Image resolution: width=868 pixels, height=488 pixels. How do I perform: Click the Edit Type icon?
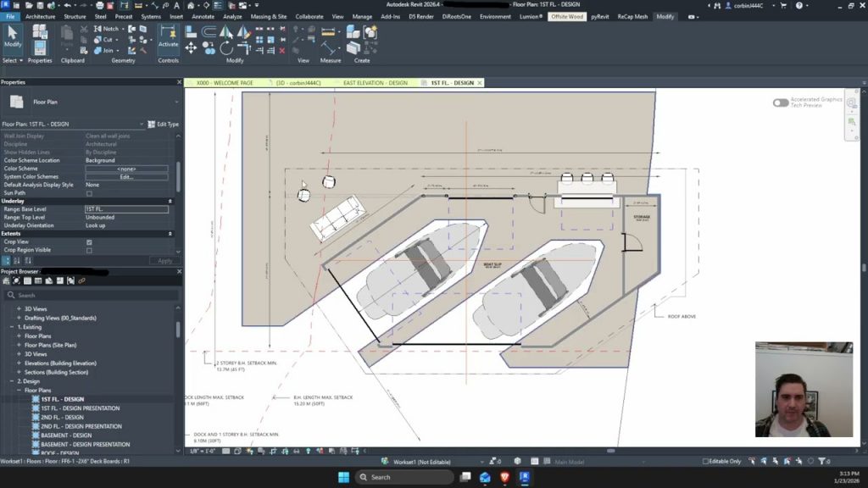coord(153,125)
